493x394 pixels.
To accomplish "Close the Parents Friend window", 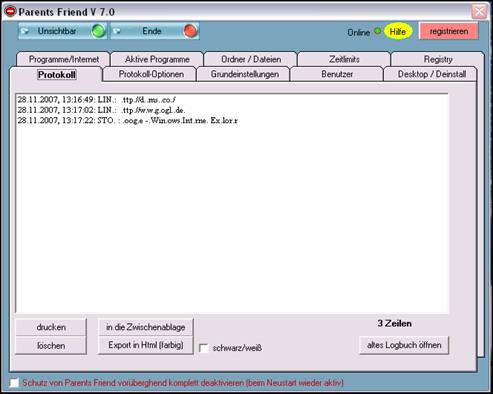I will coord(479,12).
